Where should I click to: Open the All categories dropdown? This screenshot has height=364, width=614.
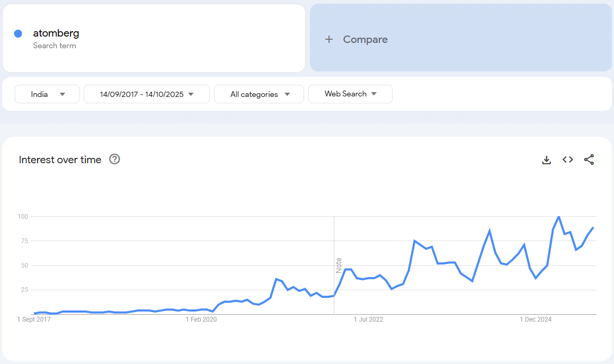coord(259,94)
